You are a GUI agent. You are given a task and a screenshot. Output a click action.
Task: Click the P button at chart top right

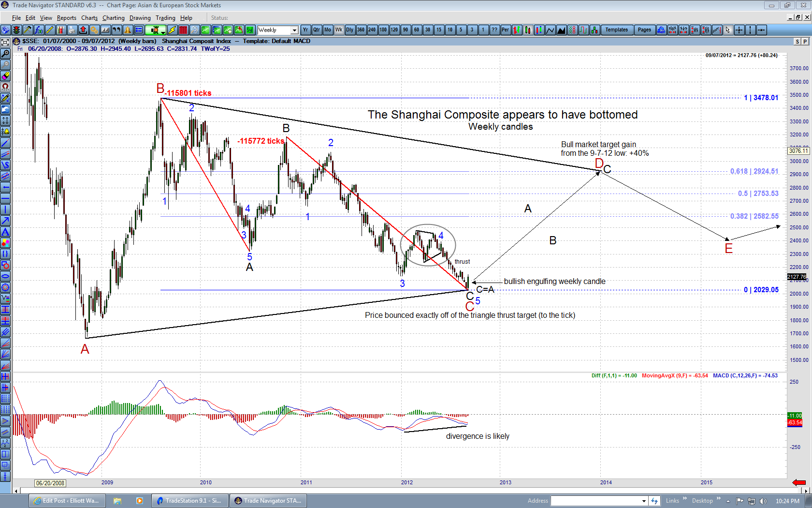tap(805, 42)
